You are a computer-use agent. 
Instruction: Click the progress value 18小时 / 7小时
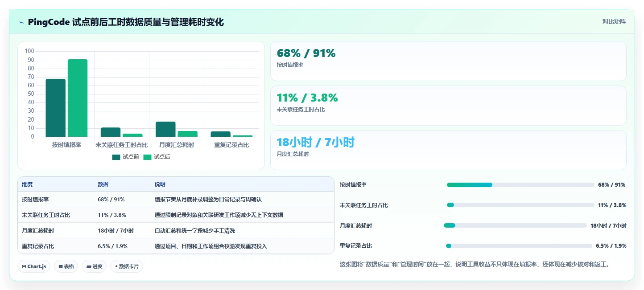608,225
